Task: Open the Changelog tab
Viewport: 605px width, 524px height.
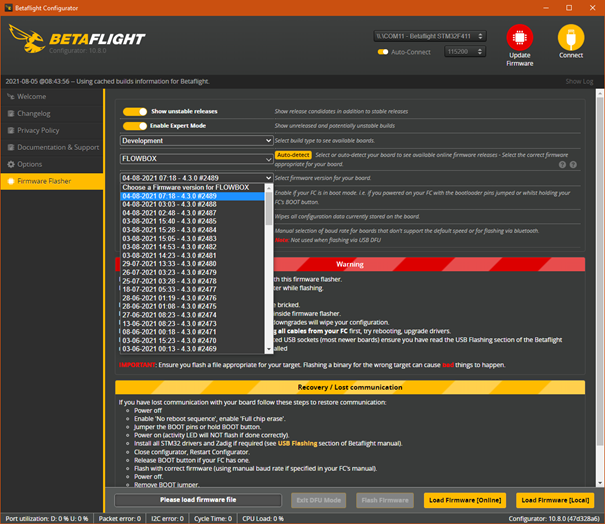Action: tap(52, 113)
